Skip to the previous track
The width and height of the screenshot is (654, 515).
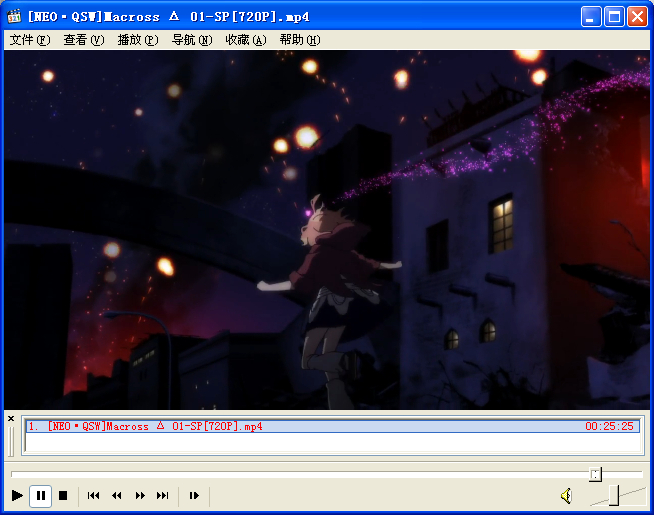click(93, 495)
